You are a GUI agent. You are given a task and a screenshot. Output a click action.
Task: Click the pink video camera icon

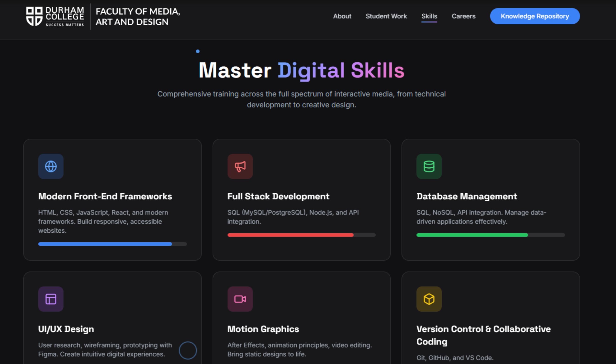(240, 299)
